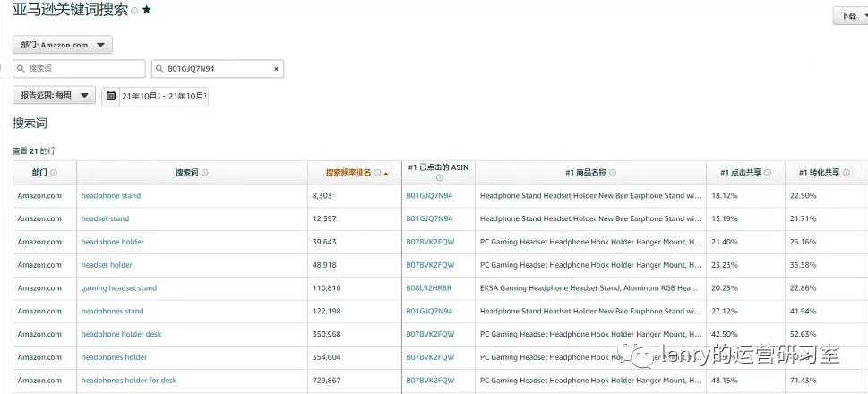Click ASIN B01GJQ7N94 in headphones stand row
Viewport: 868px width, 394px height.
pos(430,312)
